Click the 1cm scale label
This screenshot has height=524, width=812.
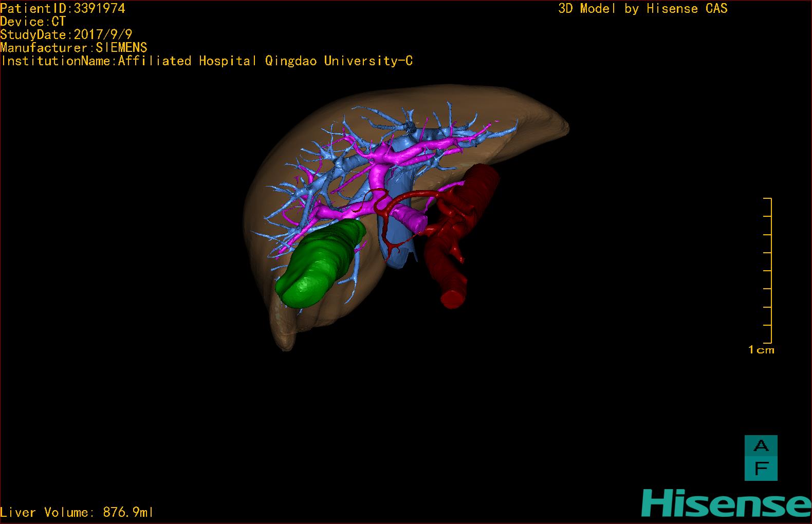point(761,350)
